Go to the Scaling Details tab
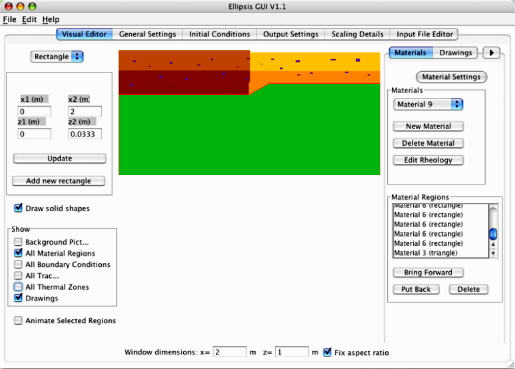This screenshot has width=515, height=369. tap(357, 34)
